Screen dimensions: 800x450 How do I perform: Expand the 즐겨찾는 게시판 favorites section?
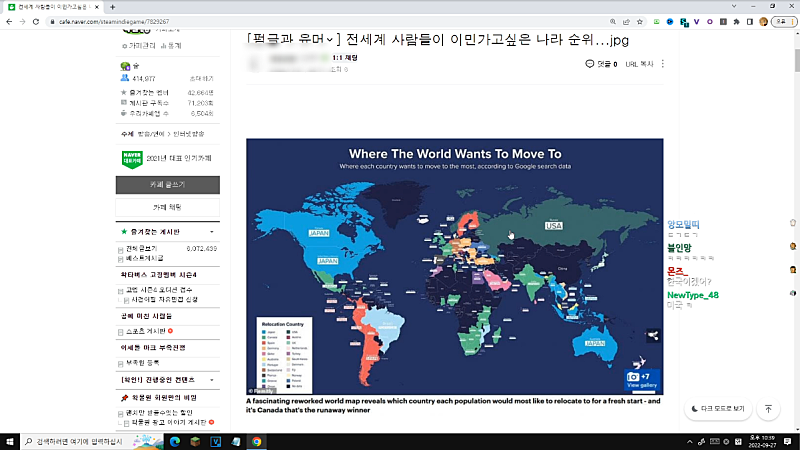point(213,232)
